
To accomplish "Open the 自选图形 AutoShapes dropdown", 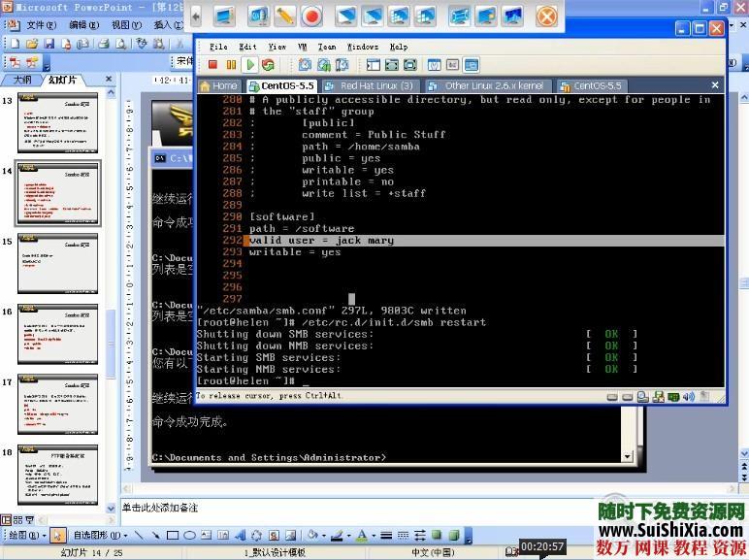I will pos(101,535).
